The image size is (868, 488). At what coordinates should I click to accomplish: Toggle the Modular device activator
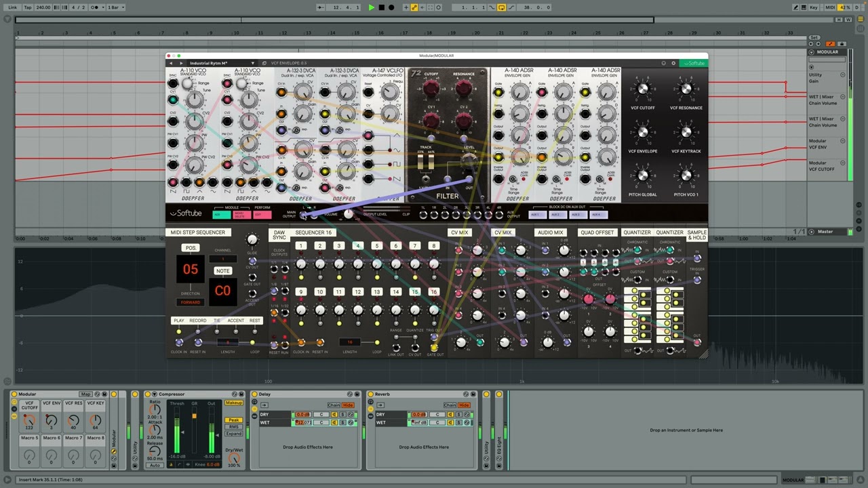[x=14, y=394]
